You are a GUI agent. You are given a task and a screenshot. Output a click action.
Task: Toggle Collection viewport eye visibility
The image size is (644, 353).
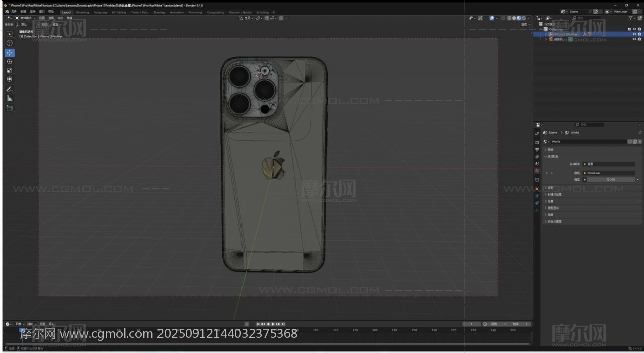tap(634, 29)
